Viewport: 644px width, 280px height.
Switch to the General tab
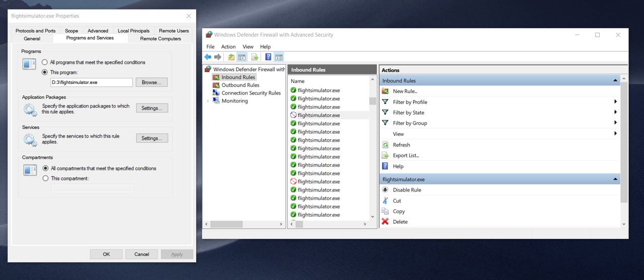click(x=32, y=39)
